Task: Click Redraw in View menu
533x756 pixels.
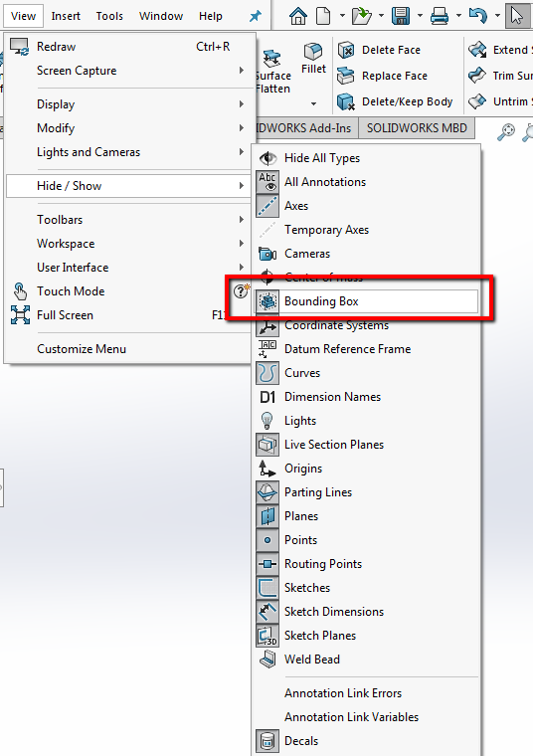Action: tap(128, 47)
